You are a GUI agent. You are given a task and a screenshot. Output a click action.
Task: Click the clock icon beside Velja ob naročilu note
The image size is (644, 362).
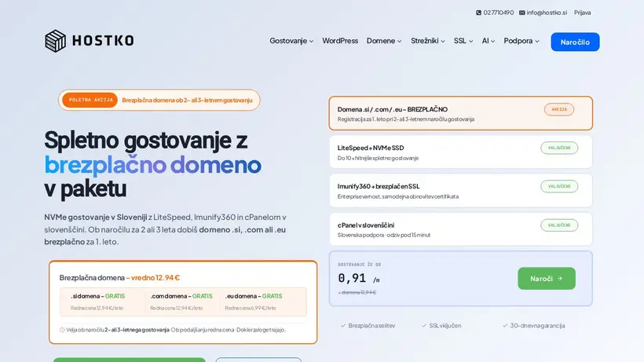click(x=62, y=330)
